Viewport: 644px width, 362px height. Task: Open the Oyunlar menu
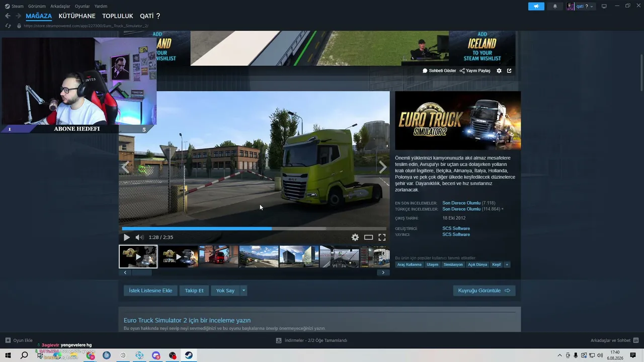[82, 6]
